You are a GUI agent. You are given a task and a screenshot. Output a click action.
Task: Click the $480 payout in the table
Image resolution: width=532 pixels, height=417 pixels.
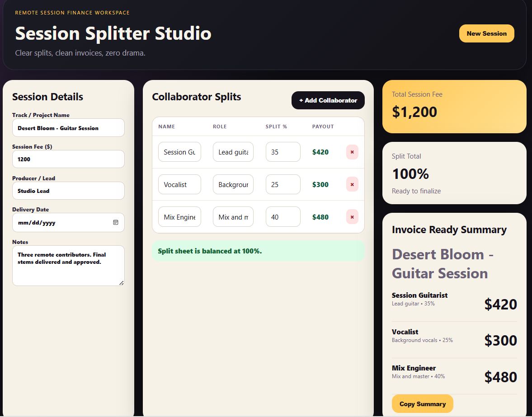(320, 217)
